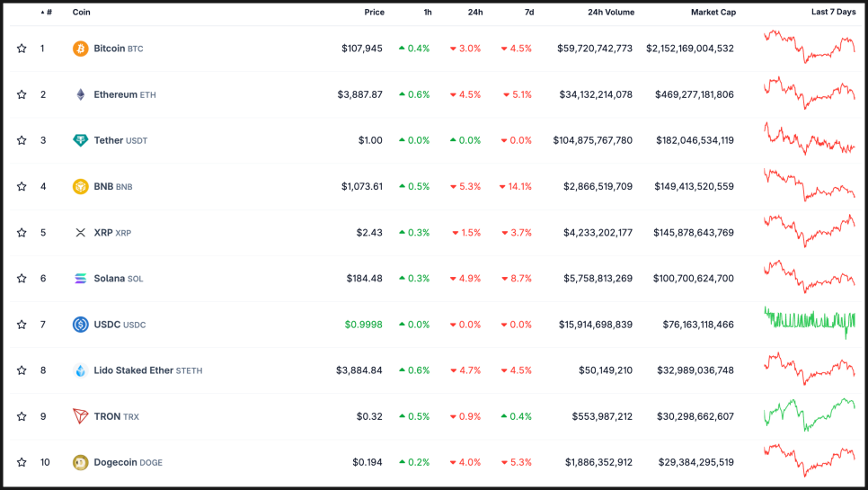Click the XRP logo icon

(81, 233)
